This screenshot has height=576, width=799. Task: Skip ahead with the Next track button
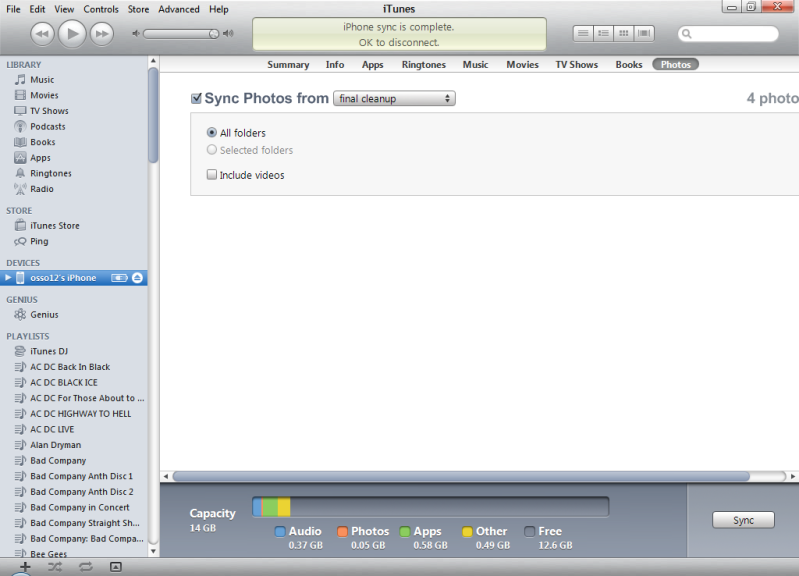(102, 34)
